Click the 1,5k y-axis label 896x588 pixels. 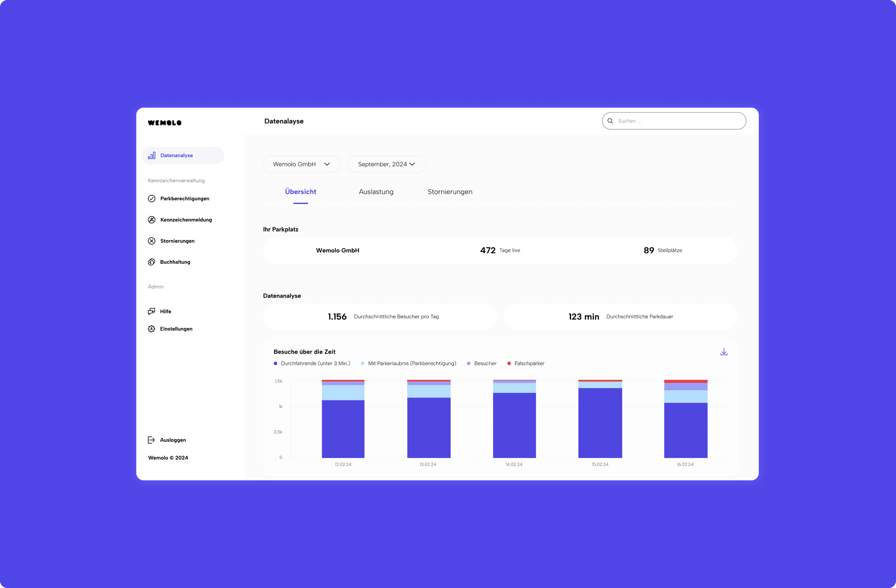(279, 381)
